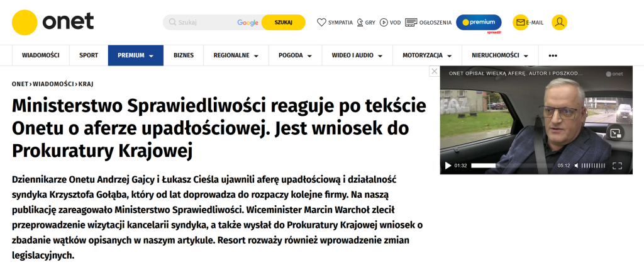Play the video
The height and width of the screenshot is (272, 644).
tap(448, 166)
